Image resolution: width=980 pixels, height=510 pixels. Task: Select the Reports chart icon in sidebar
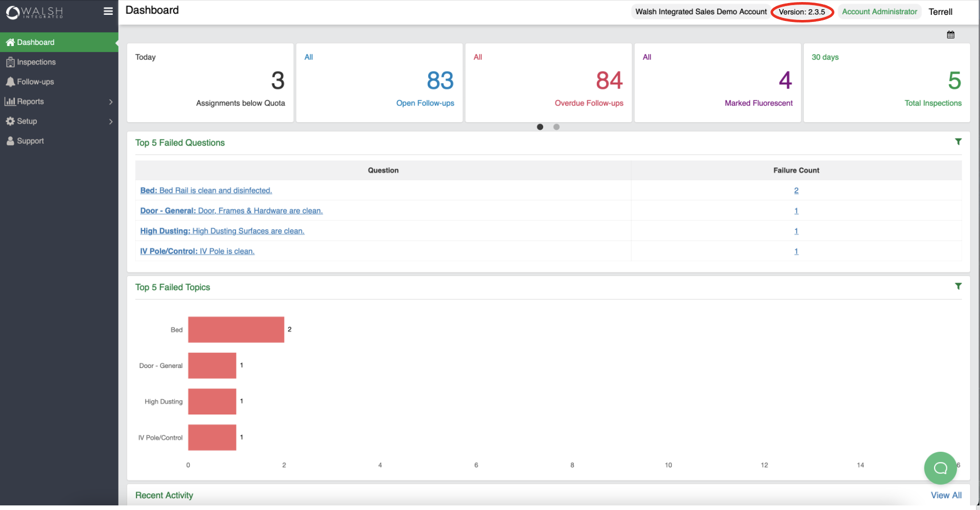coord(11,101)
